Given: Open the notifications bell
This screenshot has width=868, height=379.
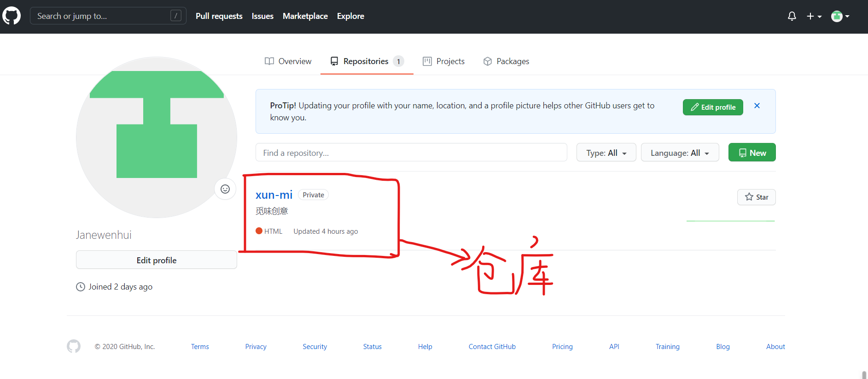Looking at the screenshot, I should click(x=792, y=16).
